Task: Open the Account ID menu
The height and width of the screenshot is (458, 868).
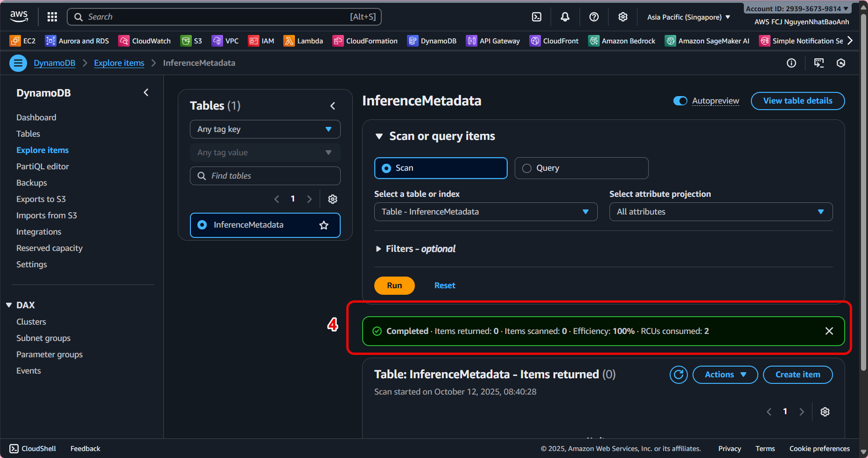Action: click(x=797, y=8)
